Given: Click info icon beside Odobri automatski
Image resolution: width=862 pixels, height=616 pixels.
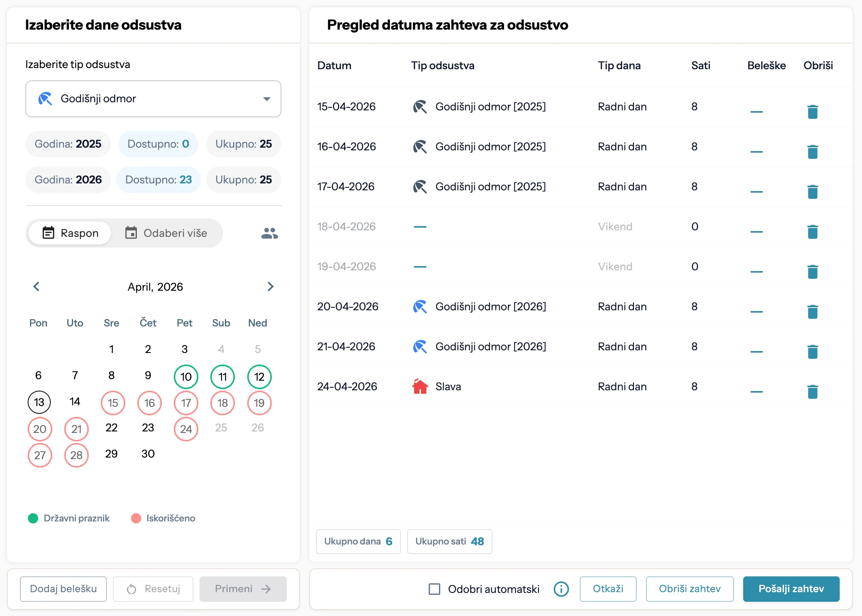Looking at the screenshot, I should (x=561, y=589).
